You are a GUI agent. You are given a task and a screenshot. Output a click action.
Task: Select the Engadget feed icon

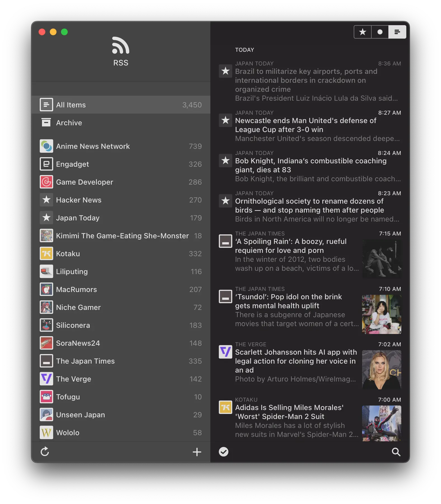tap(46, 164)
